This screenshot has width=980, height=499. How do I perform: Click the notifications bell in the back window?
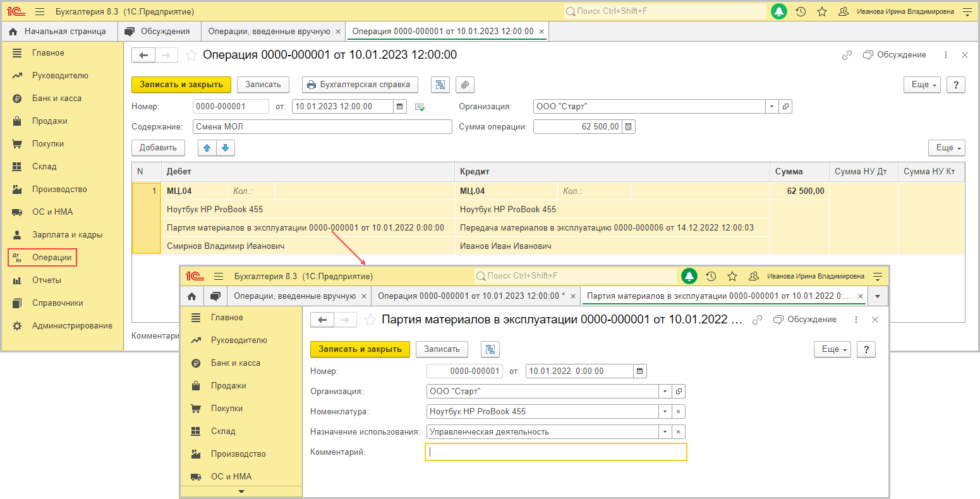click(x=779, y=11)
